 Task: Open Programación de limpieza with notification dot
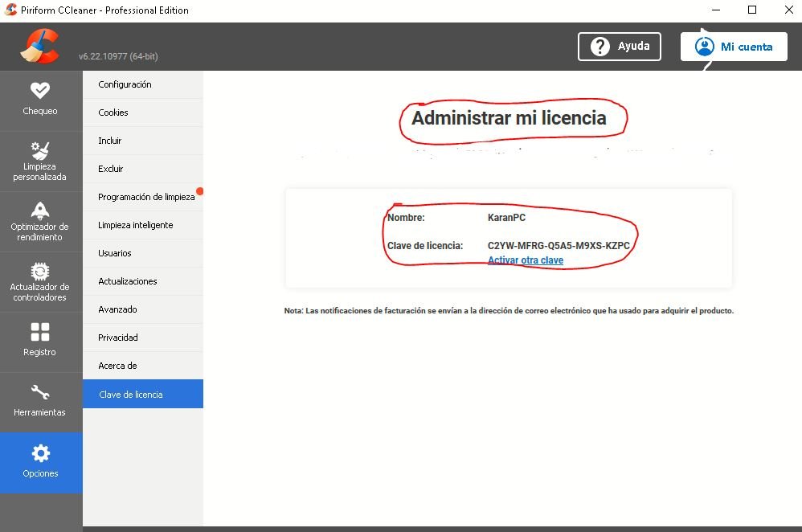point(145,197)
